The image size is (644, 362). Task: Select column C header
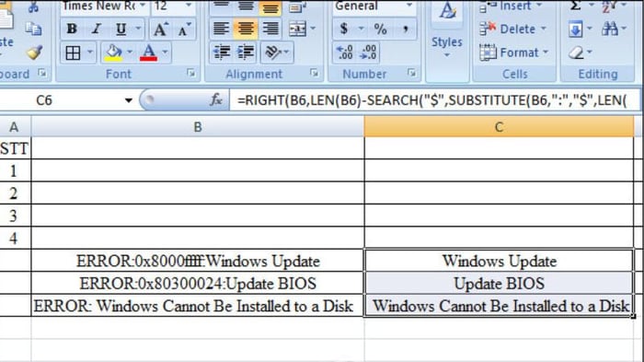(x=499, y=127)
